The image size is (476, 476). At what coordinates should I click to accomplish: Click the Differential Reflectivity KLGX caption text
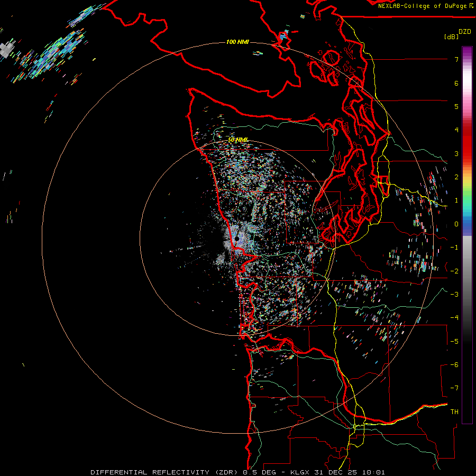pyautogui.click(x=237, y=472)
